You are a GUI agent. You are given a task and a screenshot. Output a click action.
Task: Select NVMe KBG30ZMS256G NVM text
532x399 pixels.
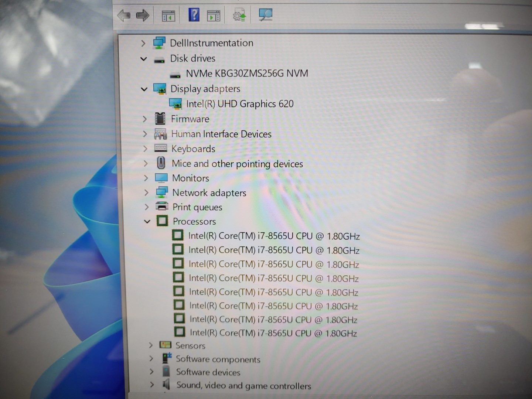point(247,73)
